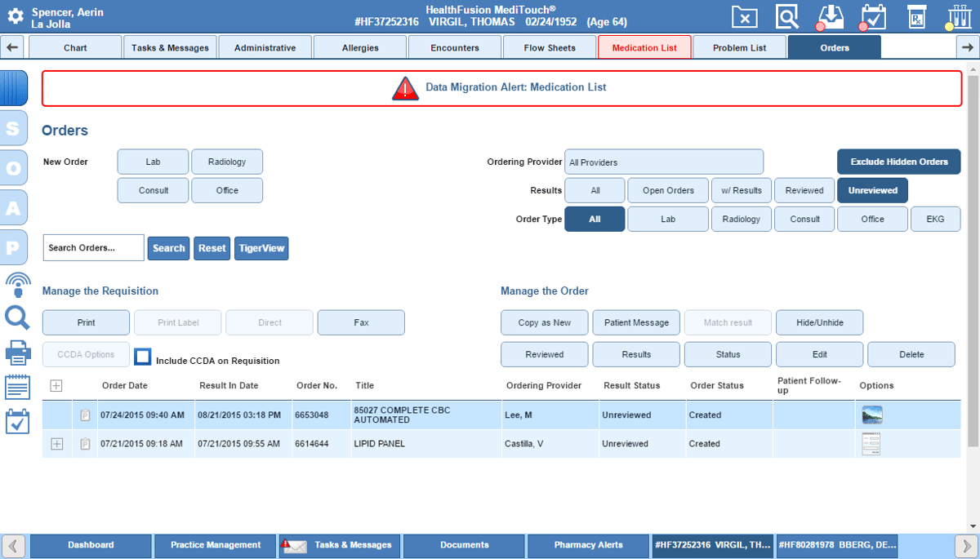This screenshot has height=559, width=980.
Task: Open the Ordering Provider dropdown
Action: (664, 162)
